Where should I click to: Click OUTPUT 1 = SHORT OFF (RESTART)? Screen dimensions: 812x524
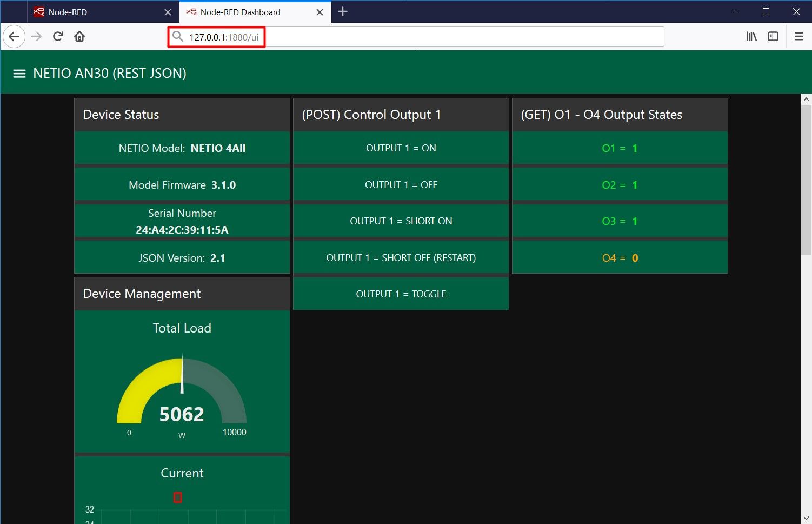click(x=401, y=257)
